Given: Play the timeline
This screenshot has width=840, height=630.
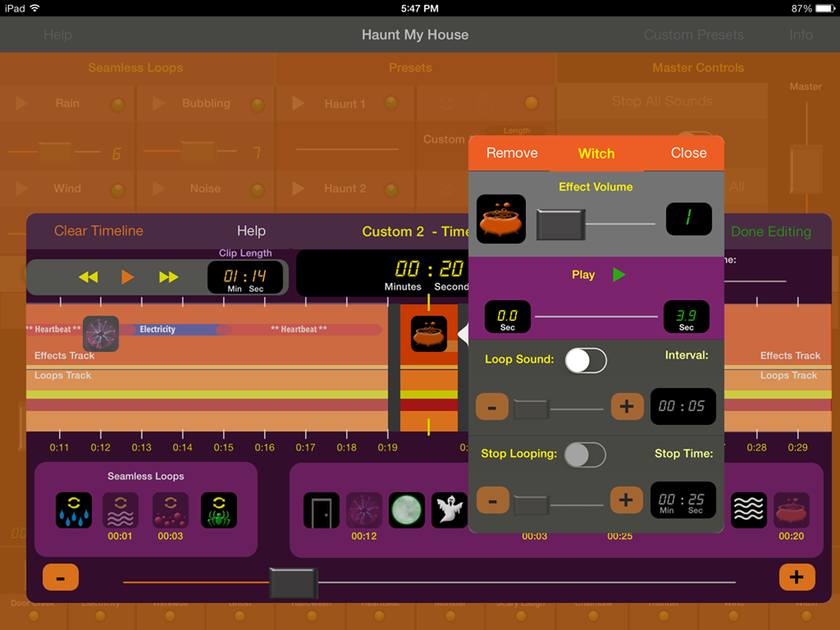Looking at the screenshot, I should (127, 277).
